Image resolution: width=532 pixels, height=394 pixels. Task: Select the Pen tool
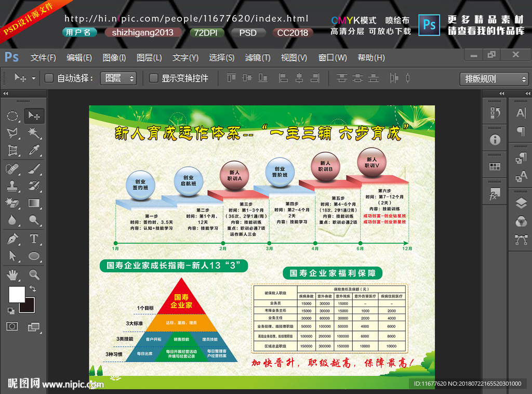(12, 239)
